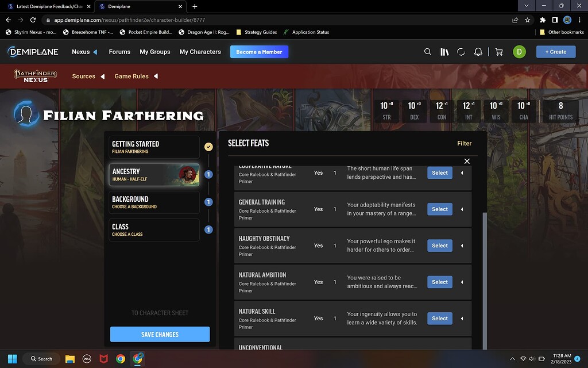Click To Character Sheet link
Viewport: 588px width, 368px height.
pos(160,313)
